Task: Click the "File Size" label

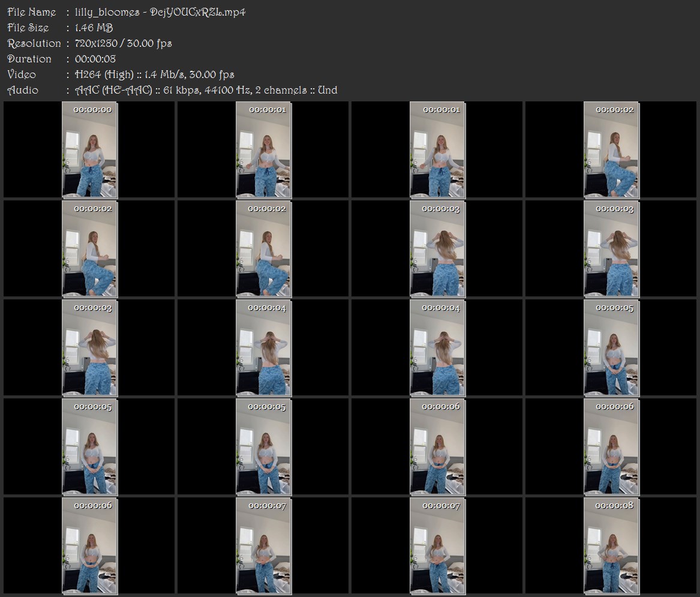Action: point(28,28)
